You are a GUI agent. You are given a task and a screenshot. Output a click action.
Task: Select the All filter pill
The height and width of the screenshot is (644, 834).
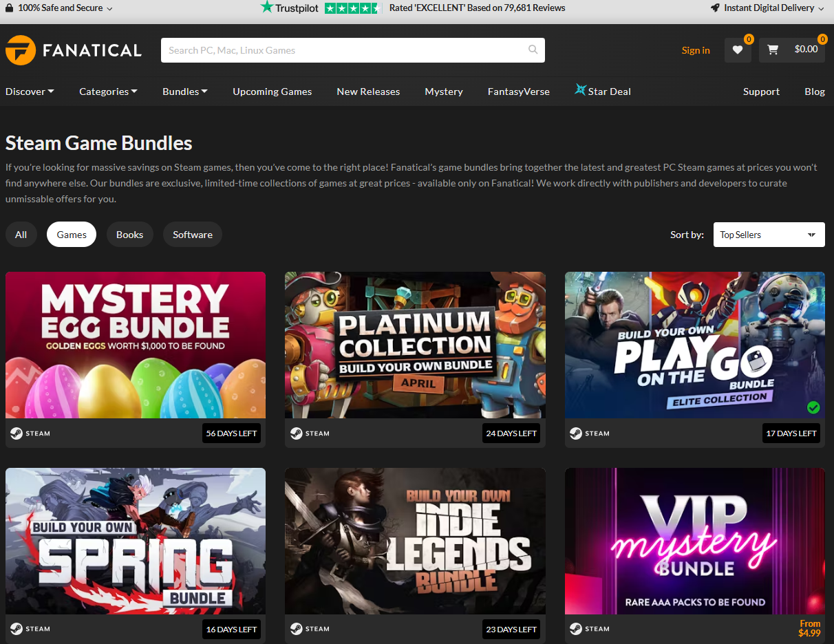coord(21,235)
